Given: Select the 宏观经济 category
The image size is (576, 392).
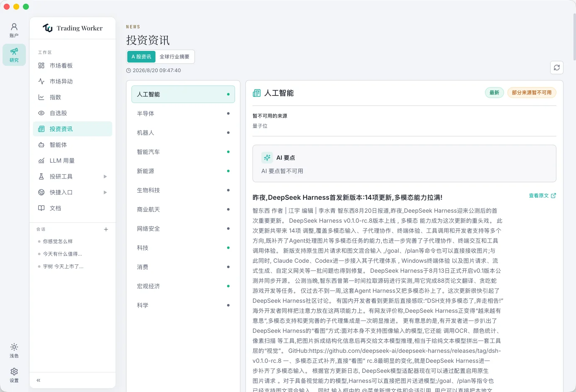Looking at the screenshot, I should tap(183, 286).
